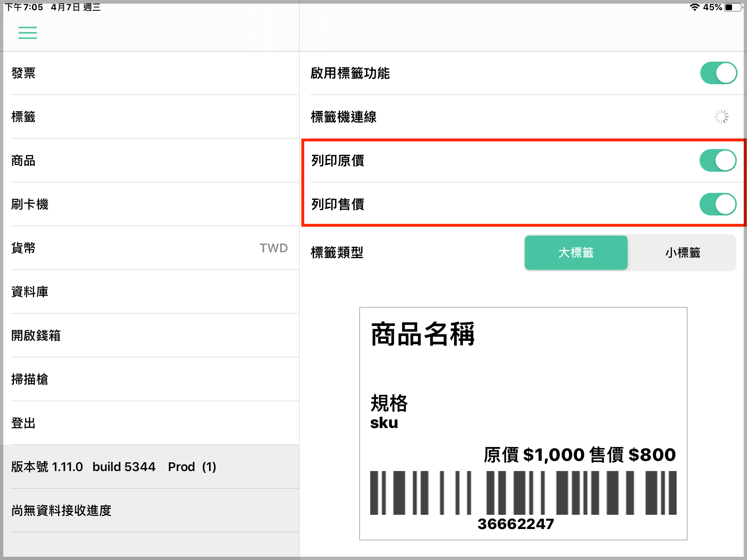Open the 貨幣 currency setting
The height and width of the screenshot is (560, 747).
tap(151, 248)
